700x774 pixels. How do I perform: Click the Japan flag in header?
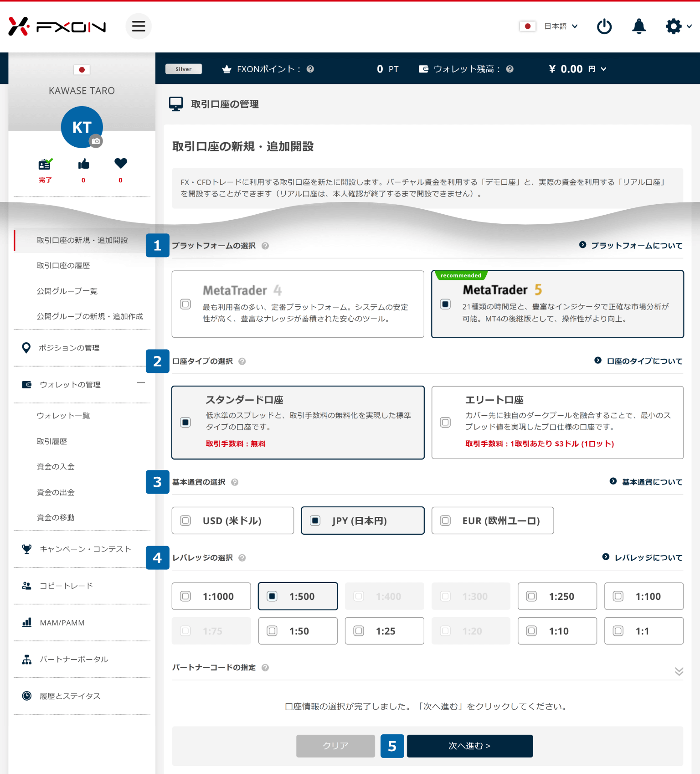[x=527, y=26]
